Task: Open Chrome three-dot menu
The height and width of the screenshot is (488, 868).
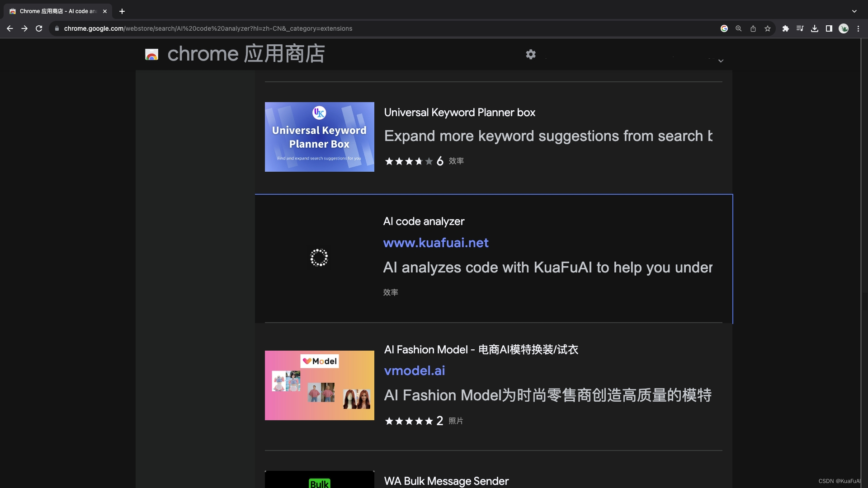Action: [858, 28]
